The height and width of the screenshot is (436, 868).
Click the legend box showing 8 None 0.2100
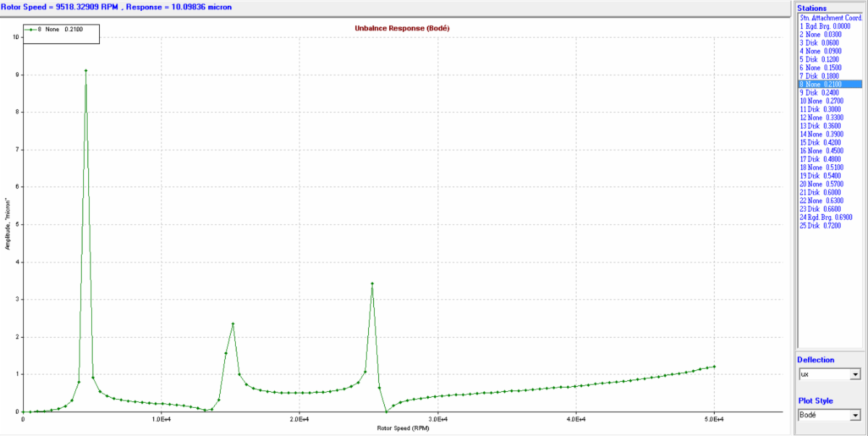pos(61,33)
